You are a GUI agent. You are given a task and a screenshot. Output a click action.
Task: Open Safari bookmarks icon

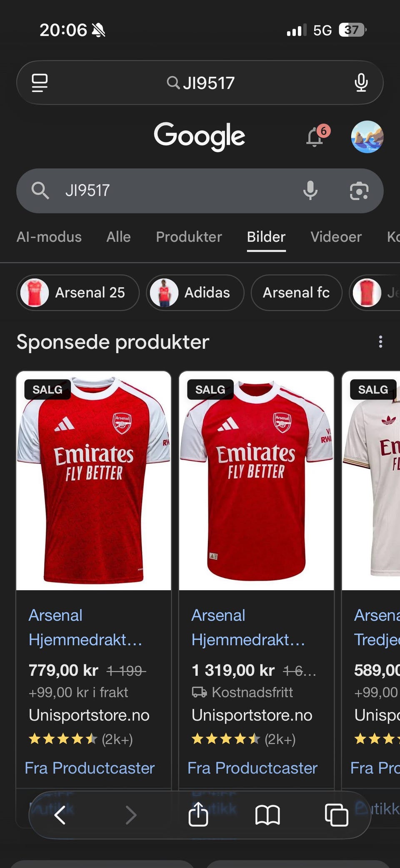click(267, 815)
